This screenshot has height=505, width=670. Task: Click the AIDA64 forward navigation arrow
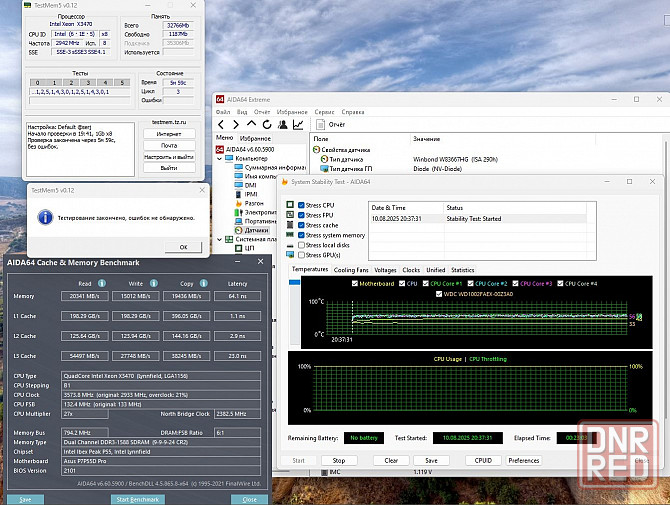[x=235, y=124]
